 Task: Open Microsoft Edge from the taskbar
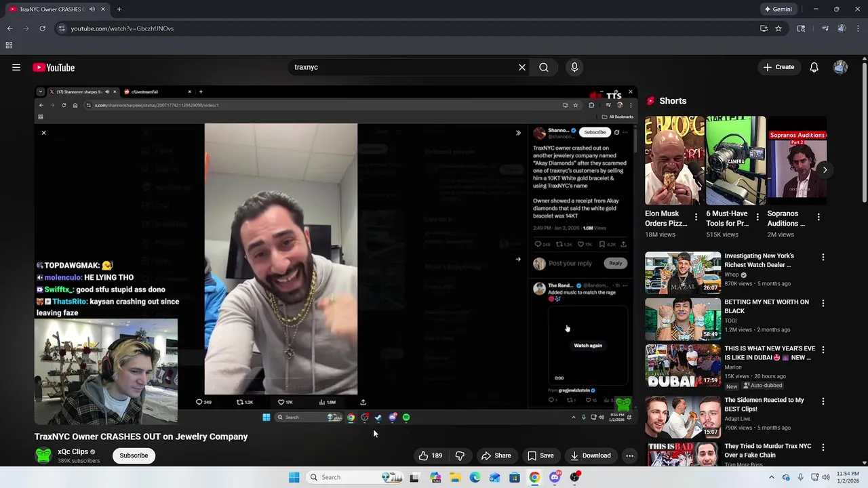(475, 477)
